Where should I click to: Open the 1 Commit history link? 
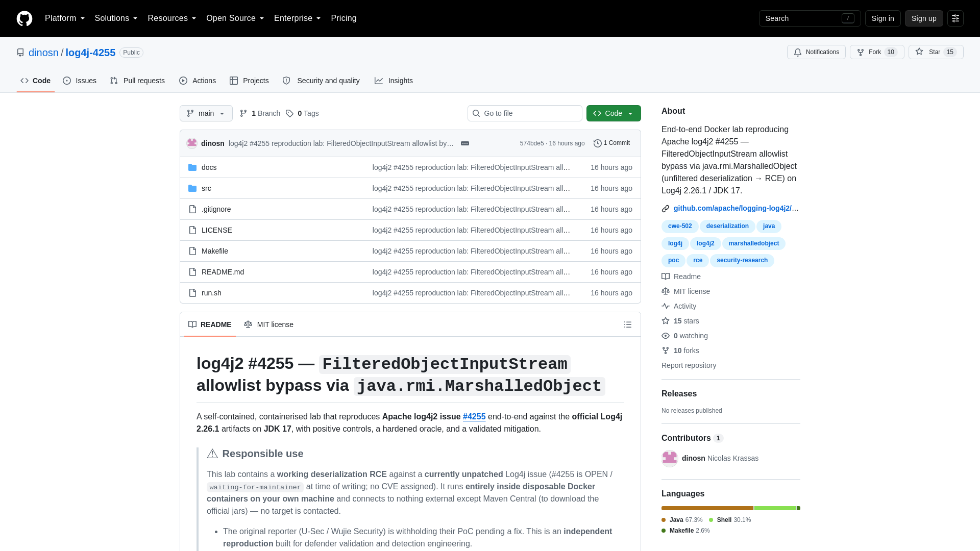click(611, 143)
